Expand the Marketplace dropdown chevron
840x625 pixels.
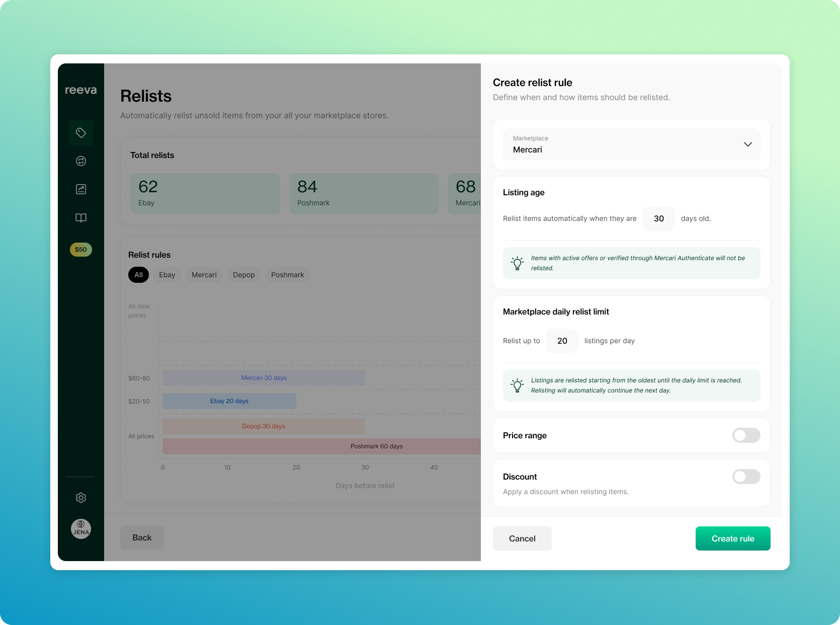[x=748, y=144]
